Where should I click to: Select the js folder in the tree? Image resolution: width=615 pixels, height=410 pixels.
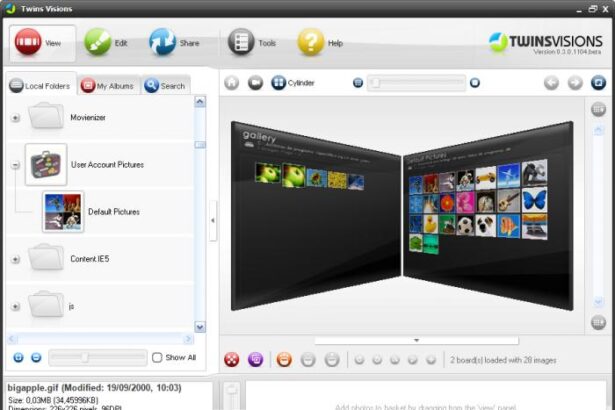tap(100, 306)
